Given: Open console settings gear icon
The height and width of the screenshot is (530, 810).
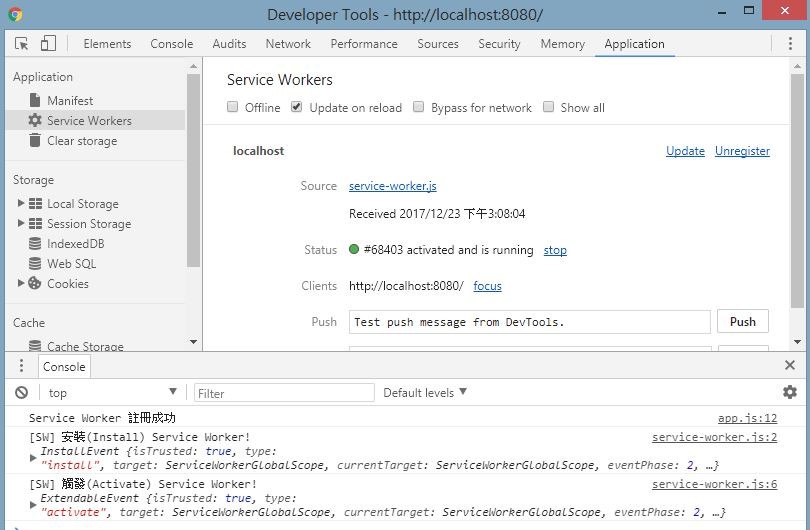Looking at the screenshot, I should (789, 392).
